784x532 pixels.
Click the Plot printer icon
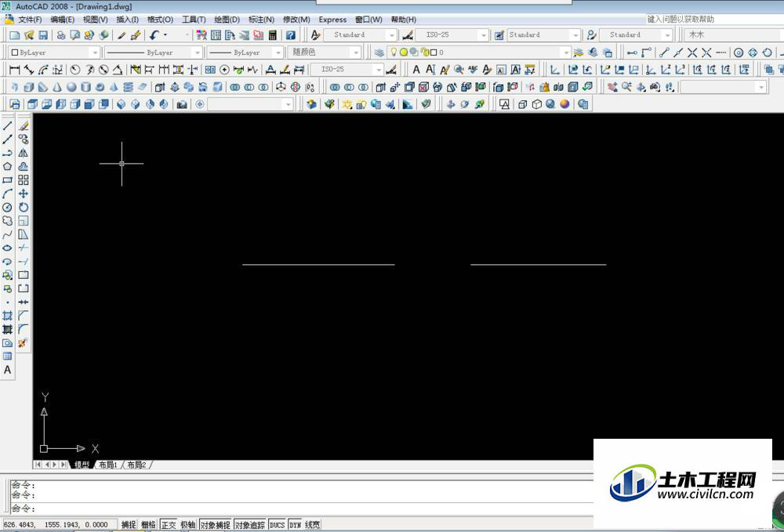tap(61, 35)
